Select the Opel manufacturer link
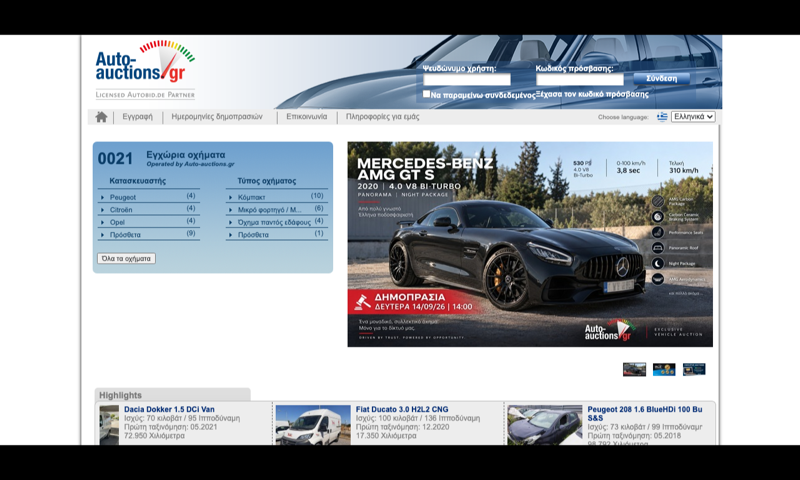 pyautogui.click(x=117, y=222)
